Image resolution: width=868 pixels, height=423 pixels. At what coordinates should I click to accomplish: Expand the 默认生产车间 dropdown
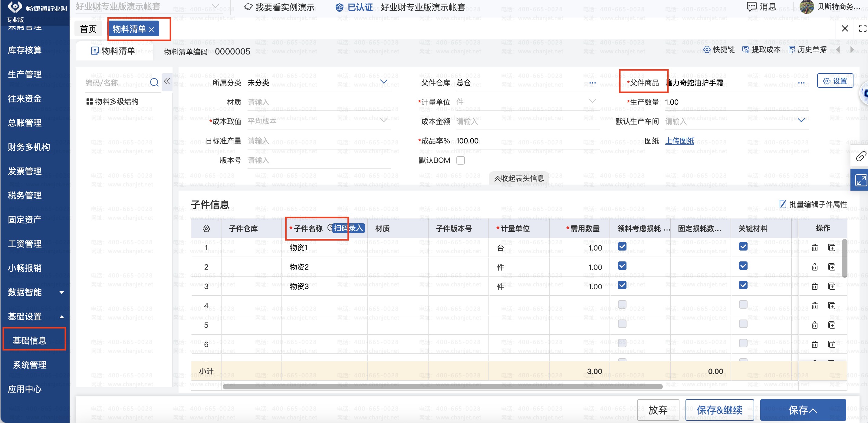point(801,120)
